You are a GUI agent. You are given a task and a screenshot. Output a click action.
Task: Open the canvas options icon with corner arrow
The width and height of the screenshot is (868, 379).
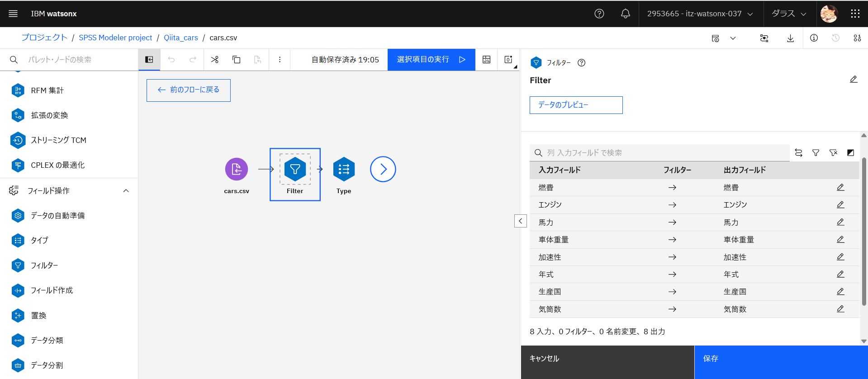(x=508, y=60)
